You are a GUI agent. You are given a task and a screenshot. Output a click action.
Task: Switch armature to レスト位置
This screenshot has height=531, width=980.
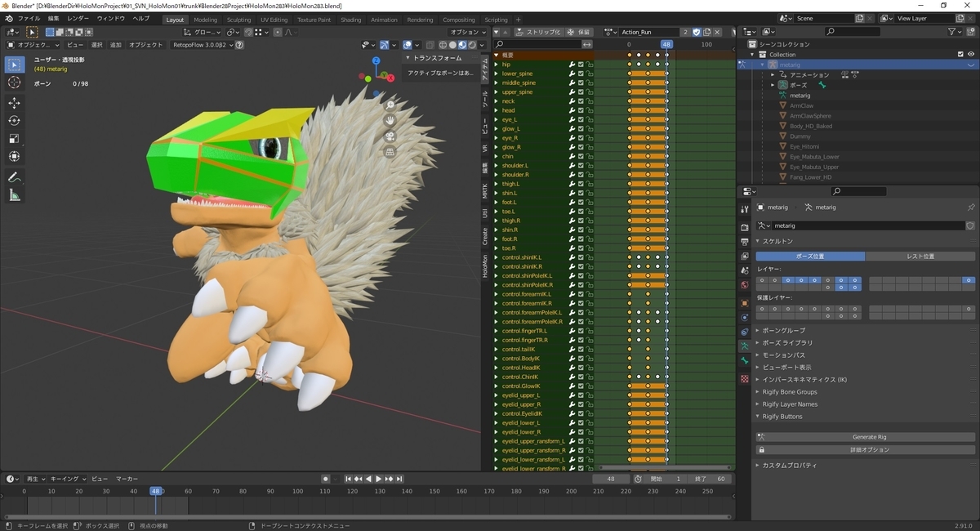(920, 257)
